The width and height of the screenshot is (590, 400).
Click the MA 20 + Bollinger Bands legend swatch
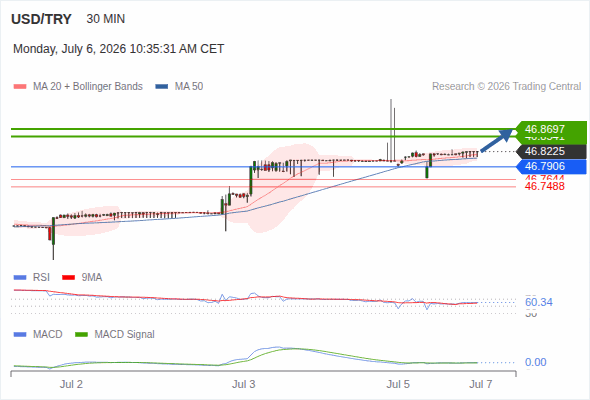coord(20,87)
